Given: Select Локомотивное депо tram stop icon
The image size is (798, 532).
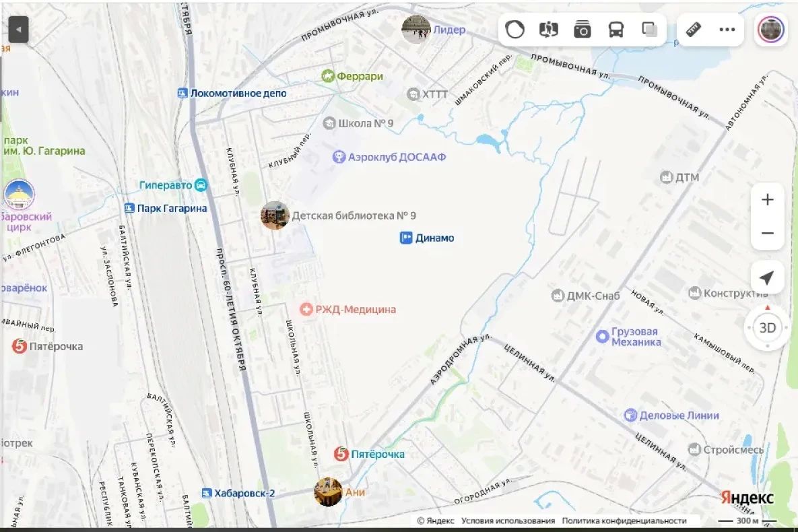Looking at the screenshot, I should tap(182, 93).
